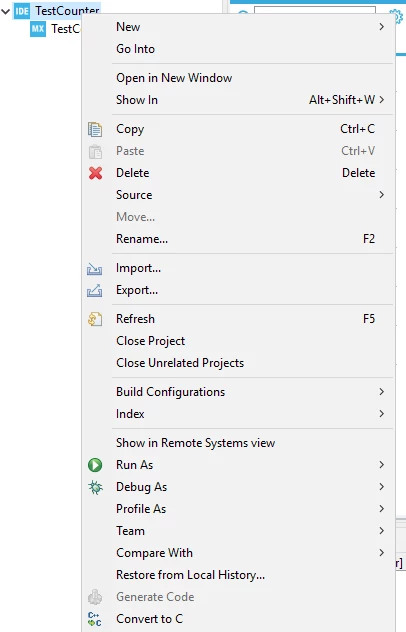
Task: Click the text field at the top right
Action: point(315,10)
